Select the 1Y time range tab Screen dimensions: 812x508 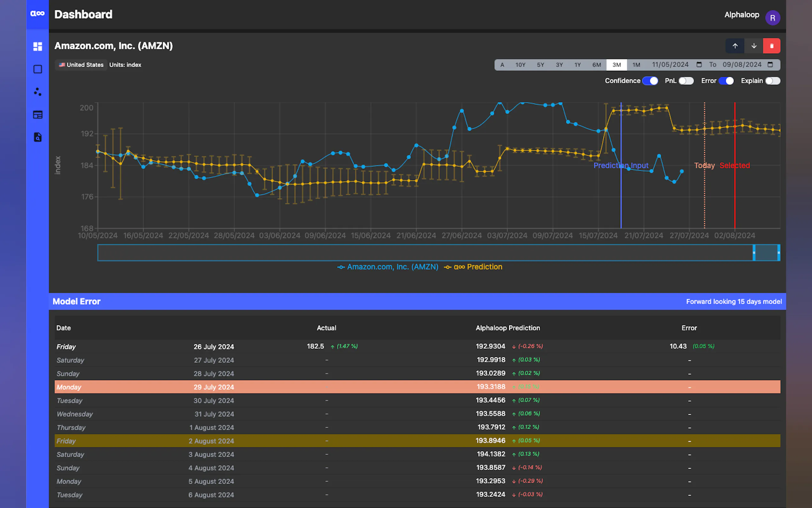tap(577, 65)
